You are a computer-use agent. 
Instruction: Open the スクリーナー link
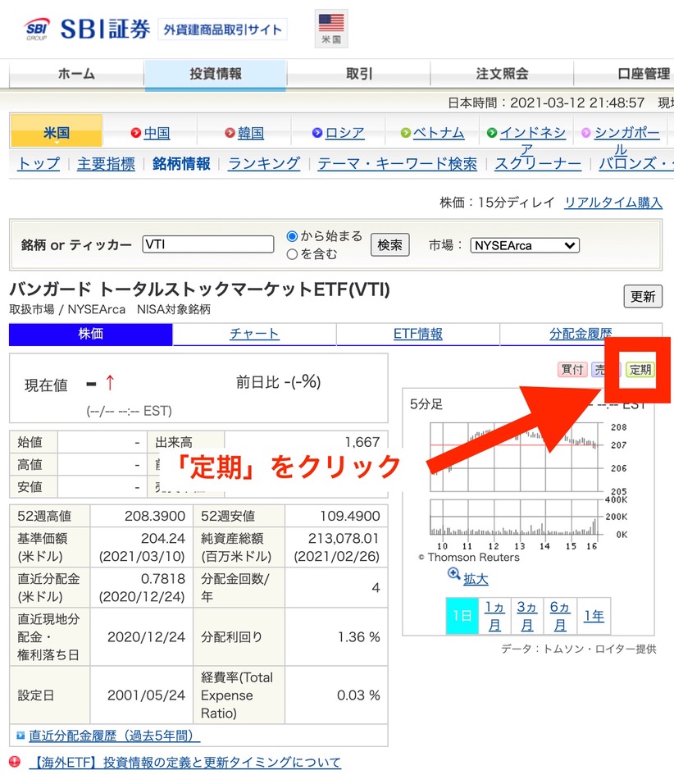538,163
